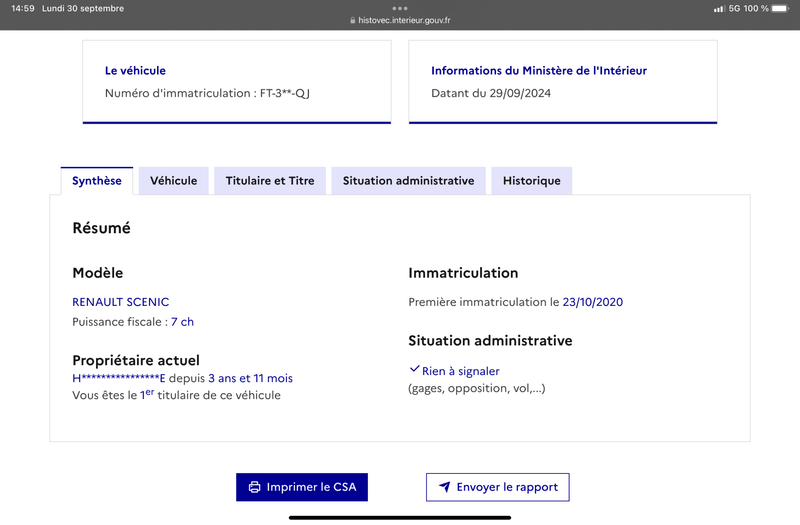The image size is (800, 525).
Task: Click Envoyer le rapport button
Action: 497,487
